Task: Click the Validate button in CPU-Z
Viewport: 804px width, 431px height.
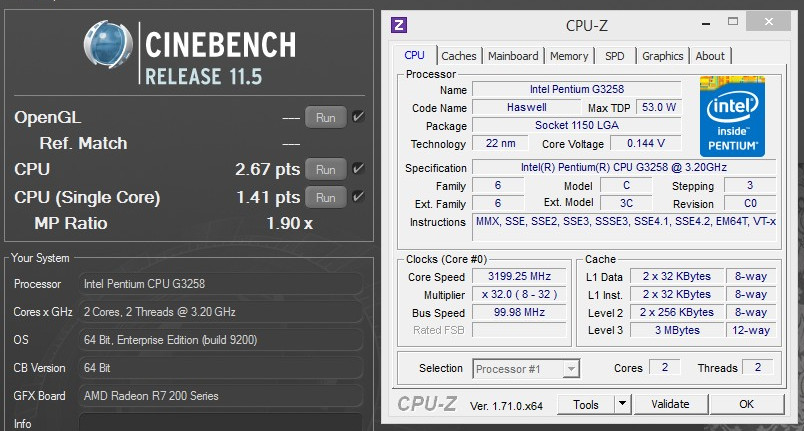Action: [669, 404]
